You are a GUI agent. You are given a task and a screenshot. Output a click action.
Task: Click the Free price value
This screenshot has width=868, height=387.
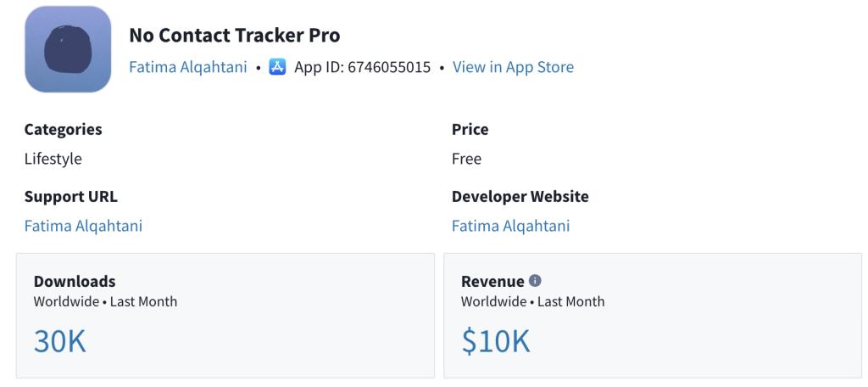tap(466, 159)
